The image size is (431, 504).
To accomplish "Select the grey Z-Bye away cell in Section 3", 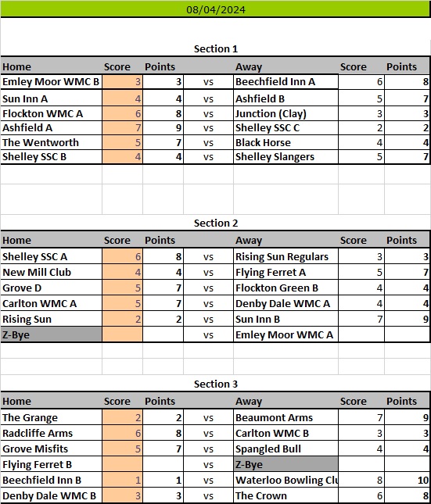I will pos(286,464).
